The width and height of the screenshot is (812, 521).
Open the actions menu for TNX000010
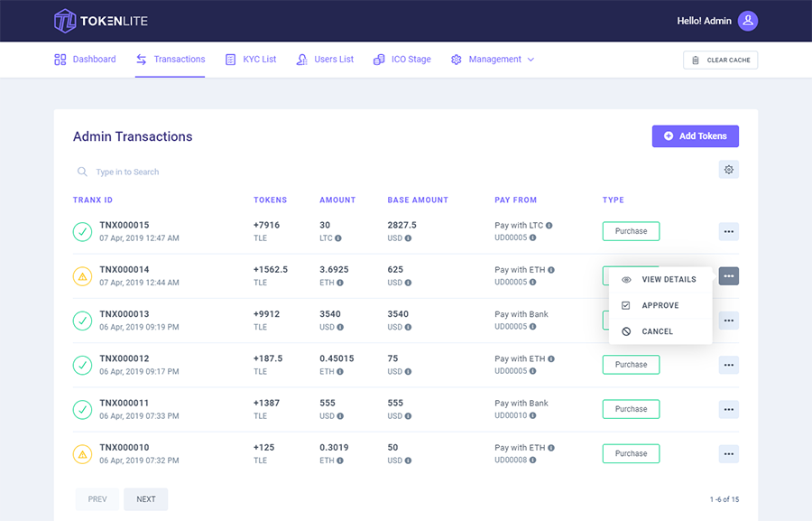click(x=728, y=453)
